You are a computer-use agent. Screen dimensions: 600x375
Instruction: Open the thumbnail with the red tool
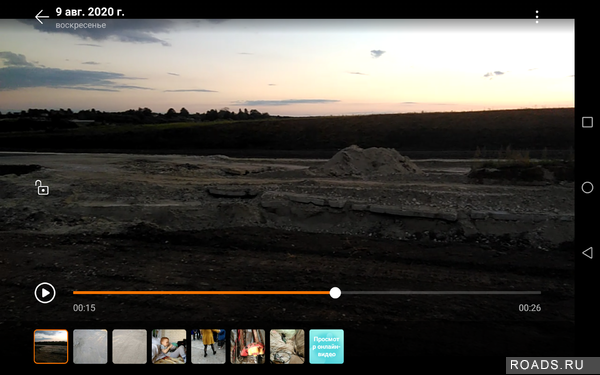pyautogui.click(x=248, y=346)
